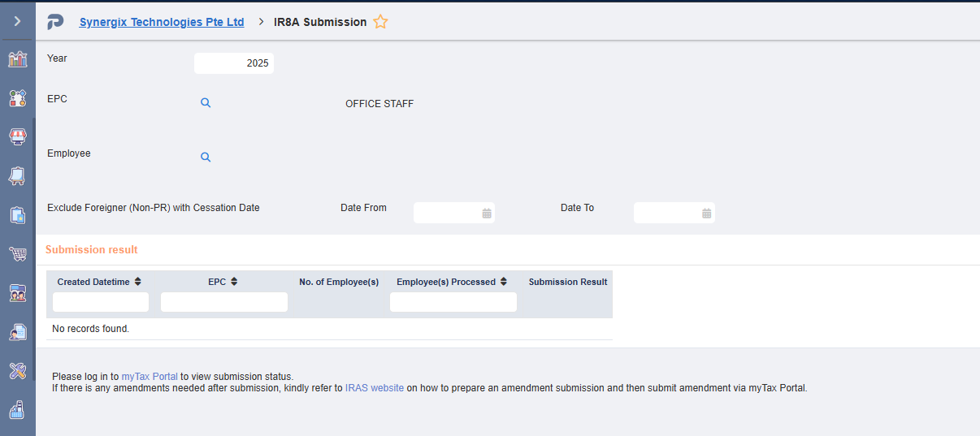Sort by Created Datetime arrows

coord(137,282)
